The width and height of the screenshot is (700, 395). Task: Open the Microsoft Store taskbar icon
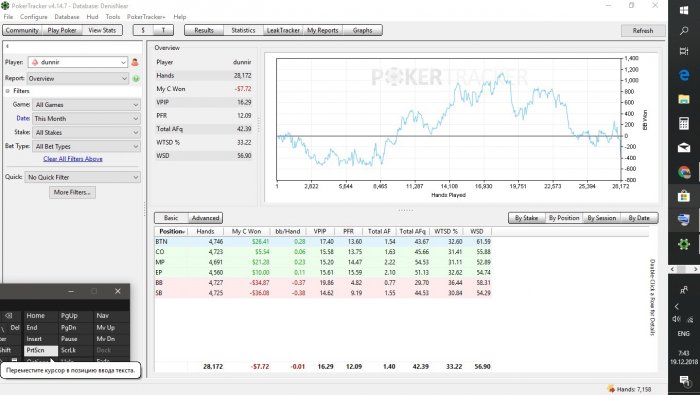coord(684,196)
